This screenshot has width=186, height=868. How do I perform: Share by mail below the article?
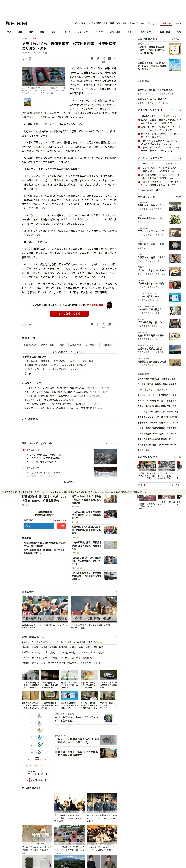click(92, 324)
